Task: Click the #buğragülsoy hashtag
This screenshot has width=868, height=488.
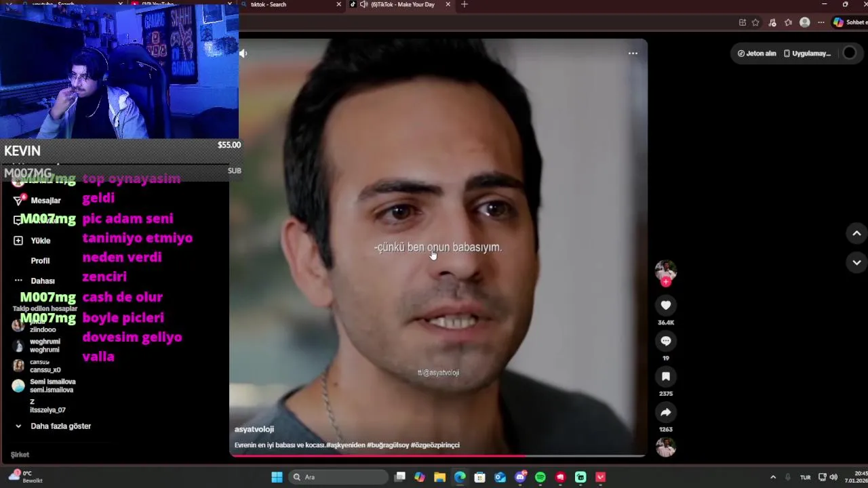Action: pos(388,445)
